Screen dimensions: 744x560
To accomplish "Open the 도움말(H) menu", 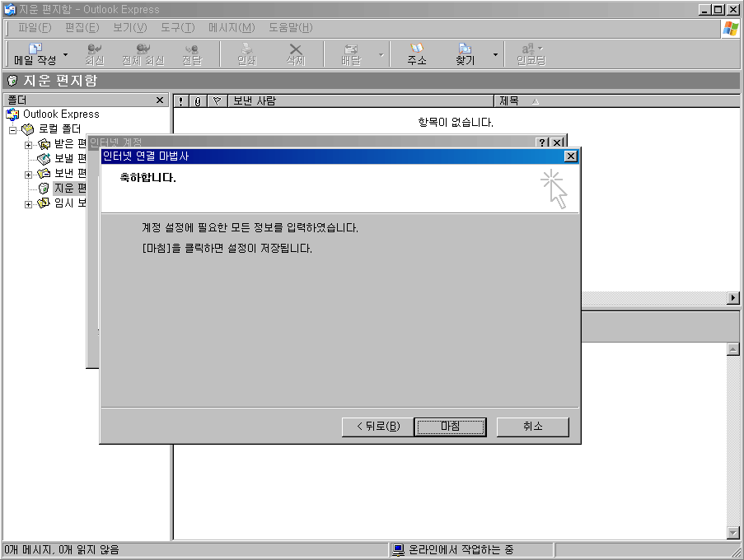I will (x=290, y=28).
